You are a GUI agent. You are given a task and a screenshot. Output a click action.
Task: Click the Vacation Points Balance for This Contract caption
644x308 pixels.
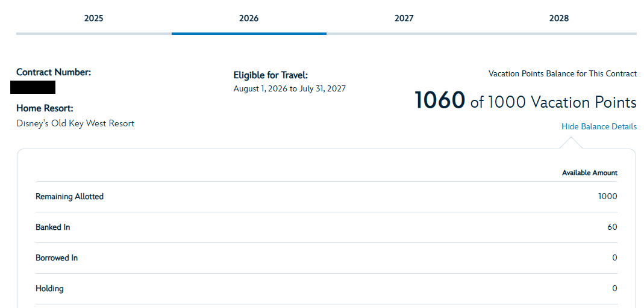562,73
